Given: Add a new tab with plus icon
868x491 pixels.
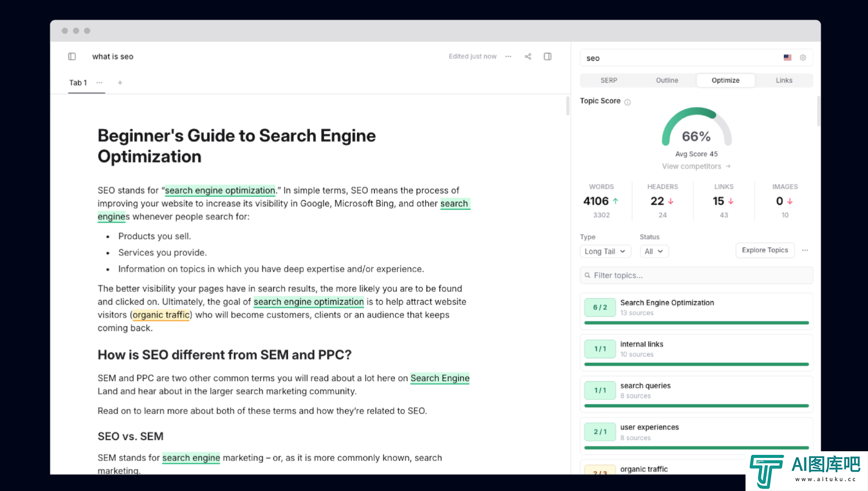Looking at the screenshot, I should point(120,83).
